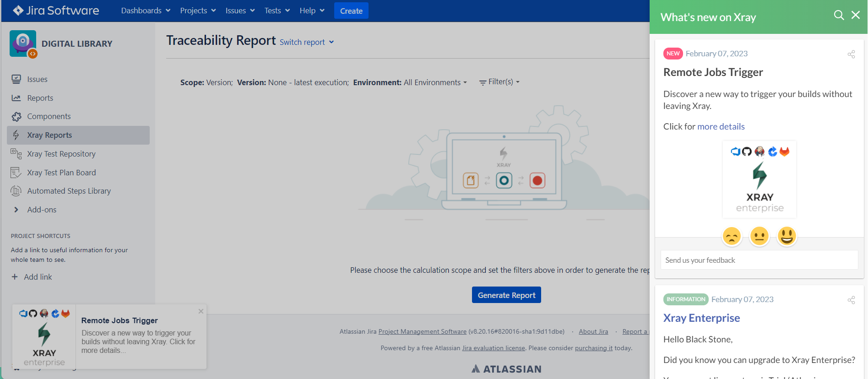Open the Xray Enterprise article title

701,318
